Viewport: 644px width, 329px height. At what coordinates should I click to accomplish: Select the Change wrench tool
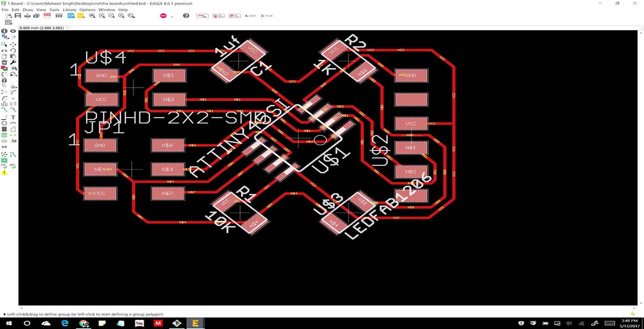[13, 62]
